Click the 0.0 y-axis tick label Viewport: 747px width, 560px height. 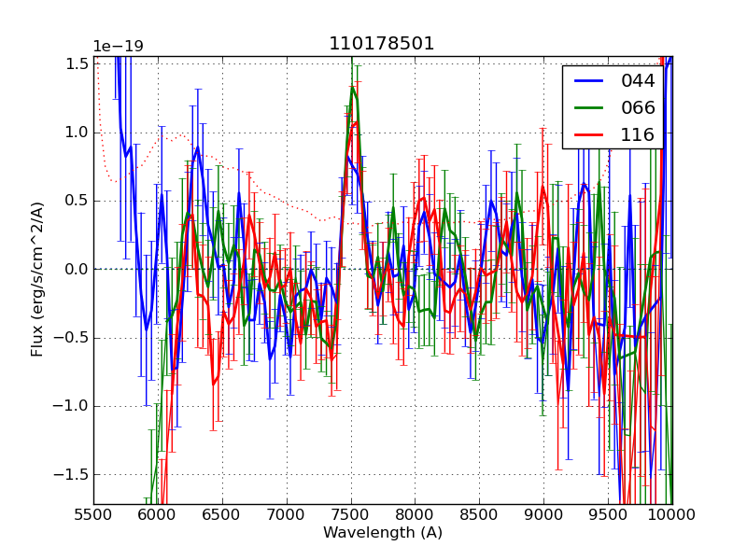(74, 269)
